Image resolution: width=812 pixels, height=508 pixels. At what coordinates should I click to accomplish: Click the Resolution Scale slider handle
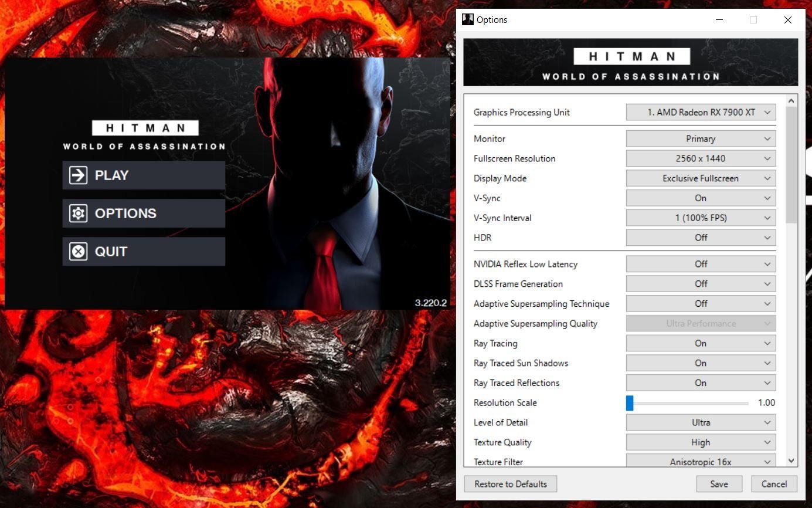[630, 403]
